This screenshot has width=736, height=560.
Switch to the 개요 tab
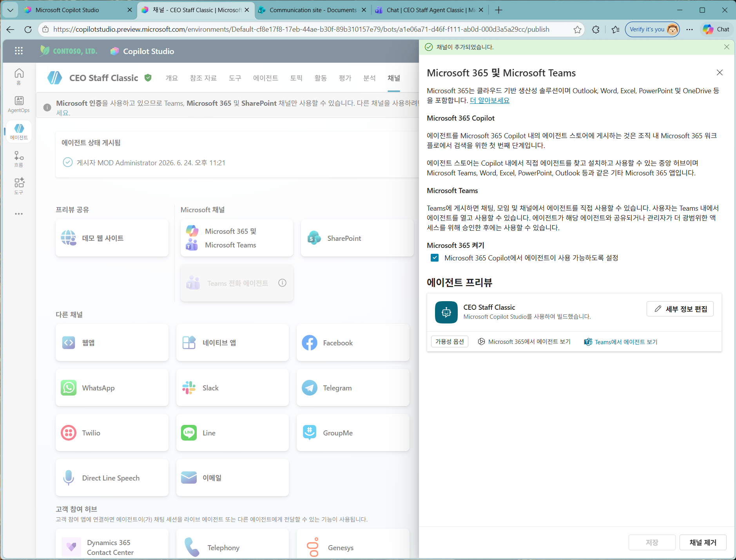172,78
